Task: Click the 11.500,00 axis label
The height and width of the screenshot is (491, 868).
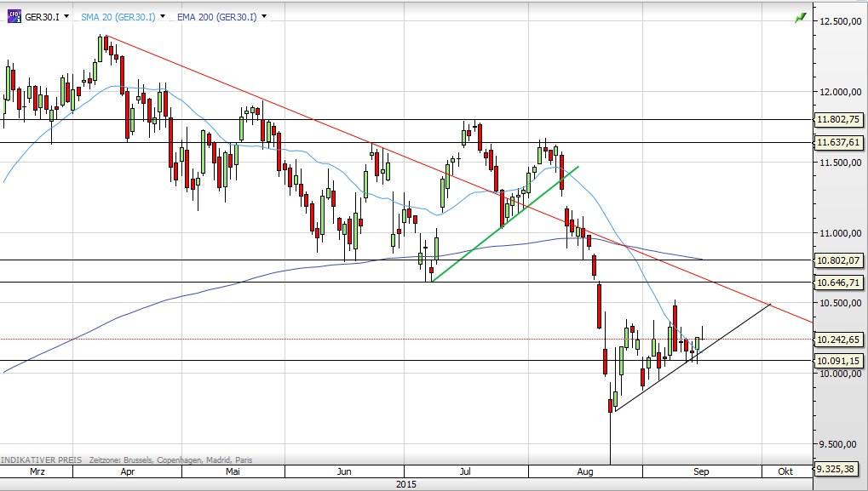Action: (x=841, y=162)
